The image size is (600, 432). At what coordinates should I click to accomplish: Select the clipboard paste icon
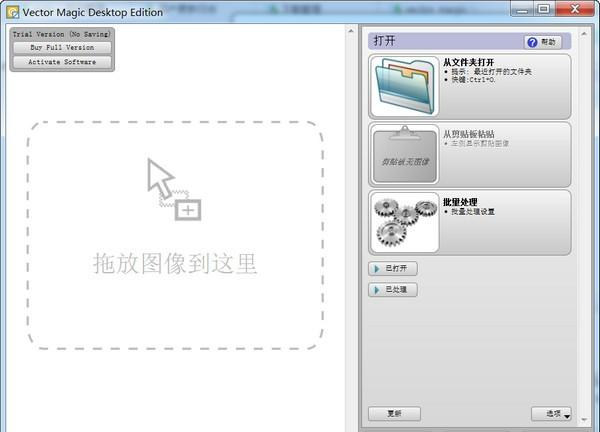pos(405,154)
